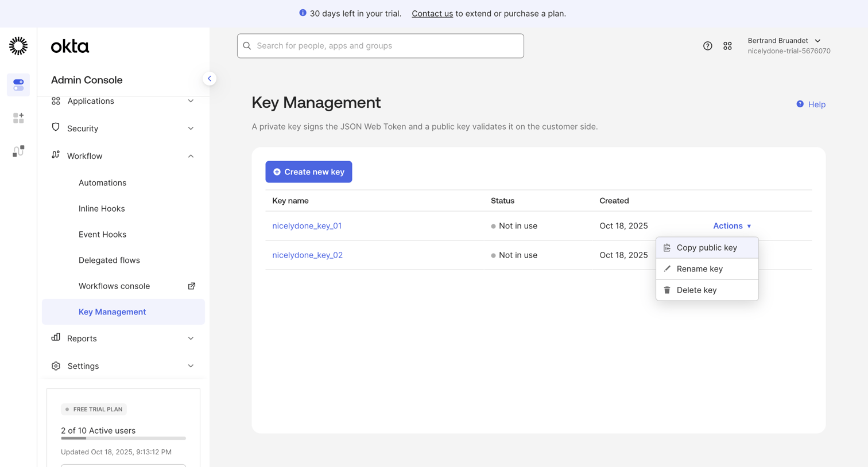This screenshot has width=868, height=467.
Task: Click the Workflow branch icon
Action: pyautogui.click(x=56, y=155)
